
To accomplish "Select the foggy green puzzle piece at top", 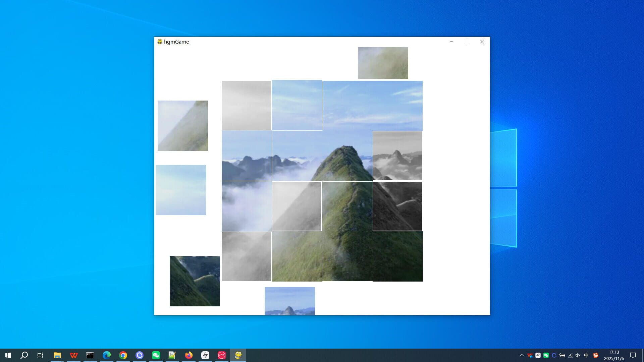I will pos(383,63).
